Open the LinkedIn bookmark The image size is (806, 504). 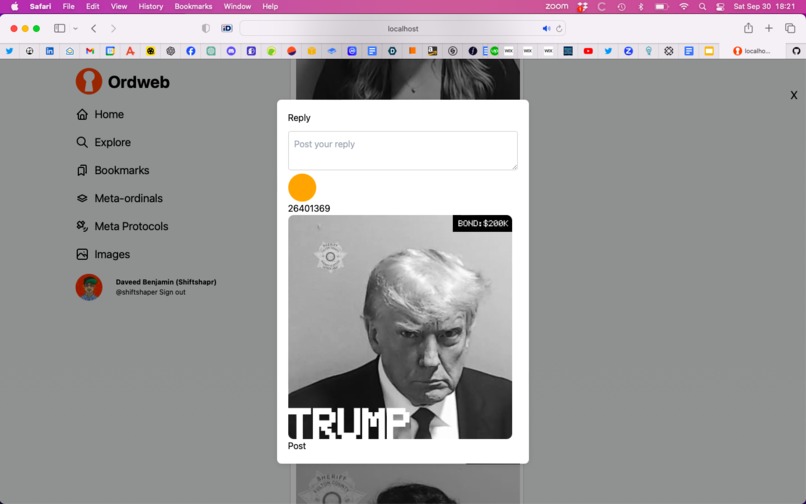click(50, 51)
